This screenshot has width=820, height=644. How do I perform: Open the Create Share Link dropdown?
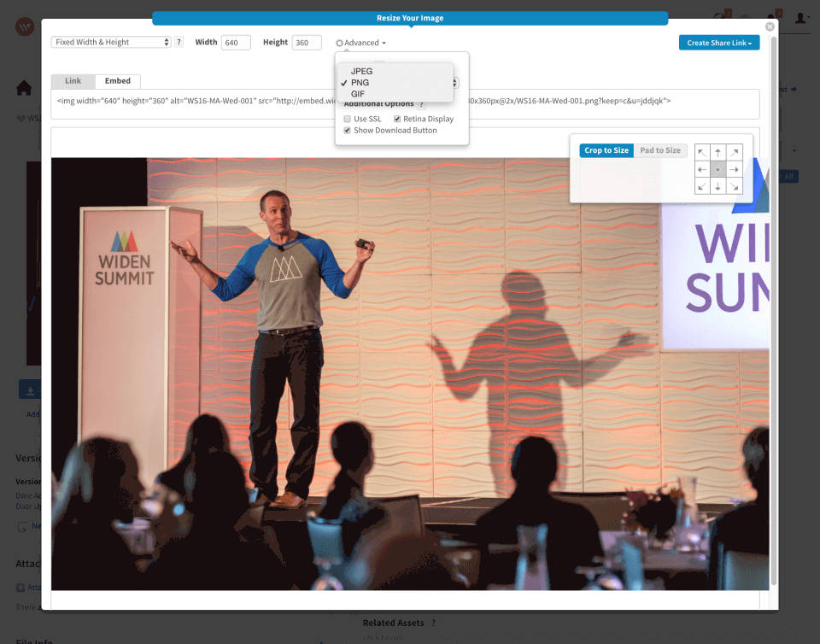(x=718, y=42)
